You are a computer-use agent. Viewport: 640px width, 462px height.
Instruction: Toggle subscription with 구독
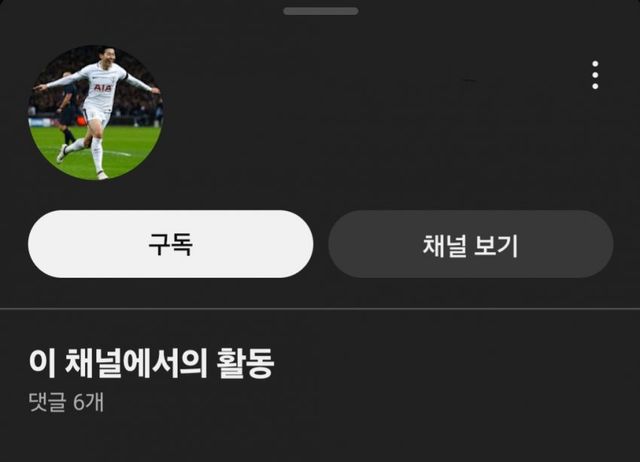point(171,244)
